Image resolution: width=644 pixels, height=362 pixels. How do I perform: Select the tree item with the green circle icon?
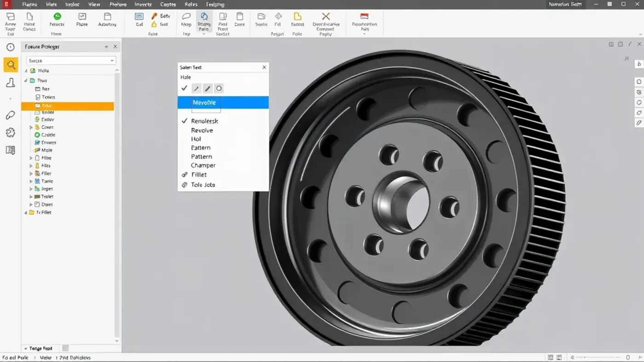pos(45,135)
